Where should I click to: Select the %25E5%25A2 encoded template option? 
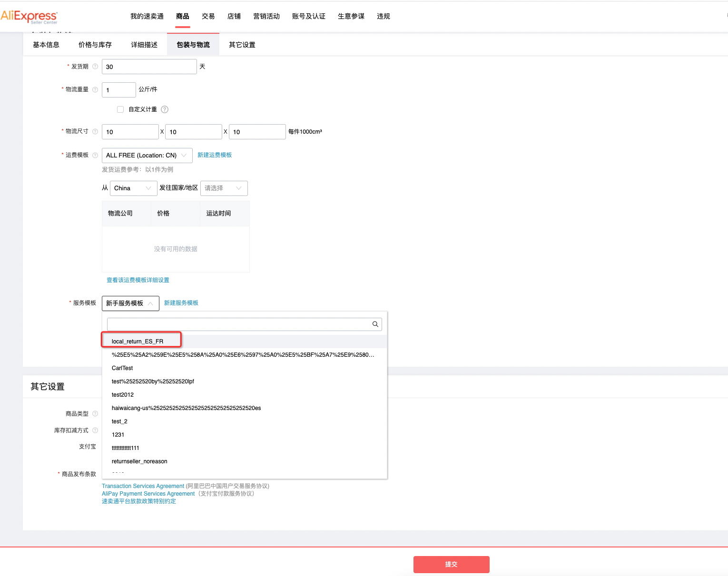[245, 355]
